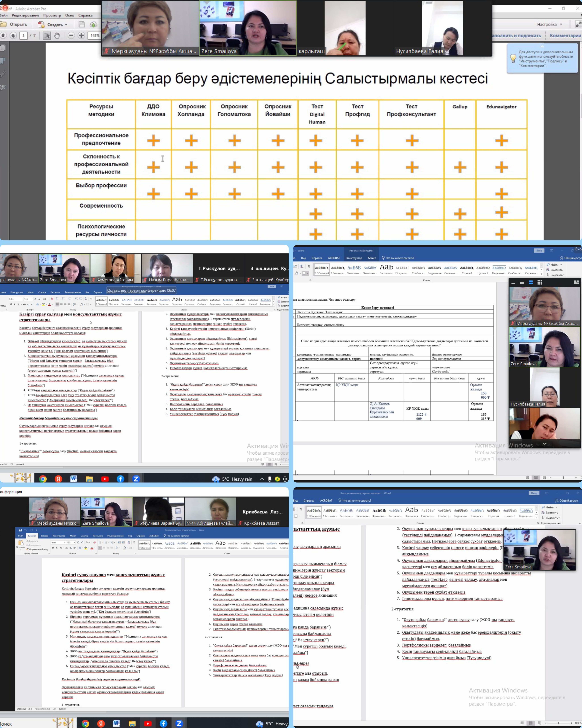Open Acrobat's Просмотр menu

point(52,15)
